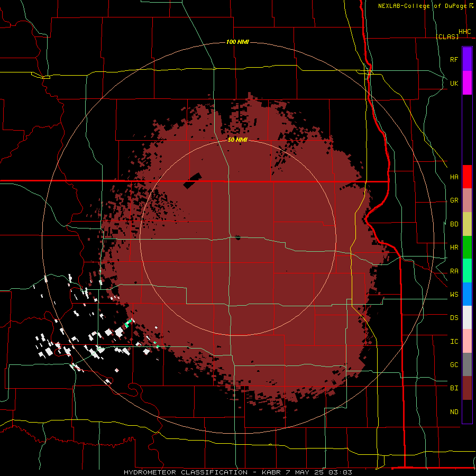The image size is (476, 476).
Task: Pick the yellow BD legend swatch
Action: 467,224
